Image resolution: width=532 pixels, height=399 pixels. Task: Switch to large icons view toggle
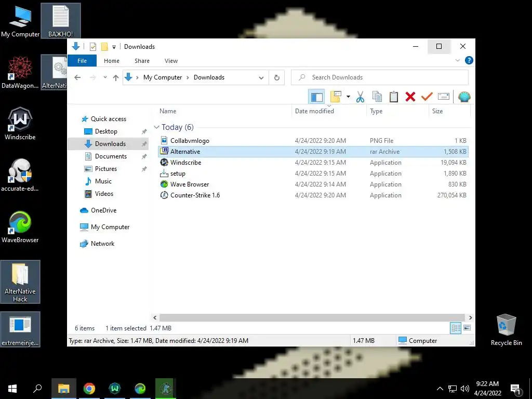[x=467, y=328]
